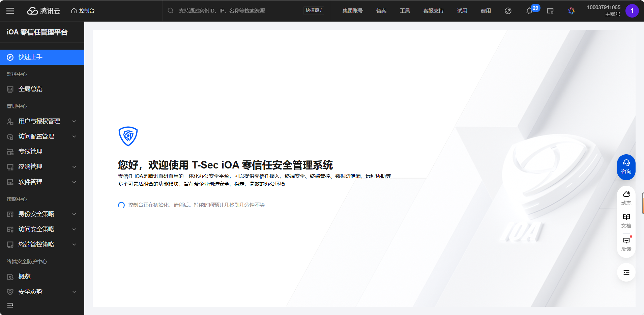Click the Tencent Cloud 腾讯云 logo
Viewport: 644px width, 315px height.
click(x=44, y=10)
